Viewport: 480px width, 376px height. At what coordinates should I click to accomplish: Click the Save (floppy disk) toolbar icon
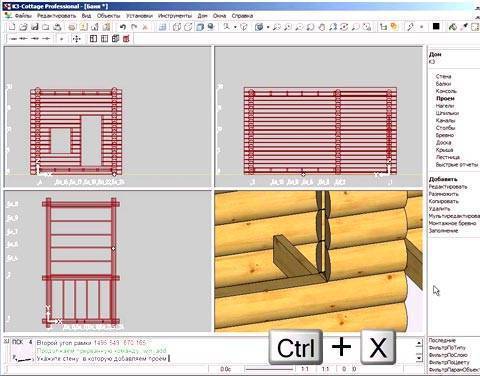tap(35, 27)
